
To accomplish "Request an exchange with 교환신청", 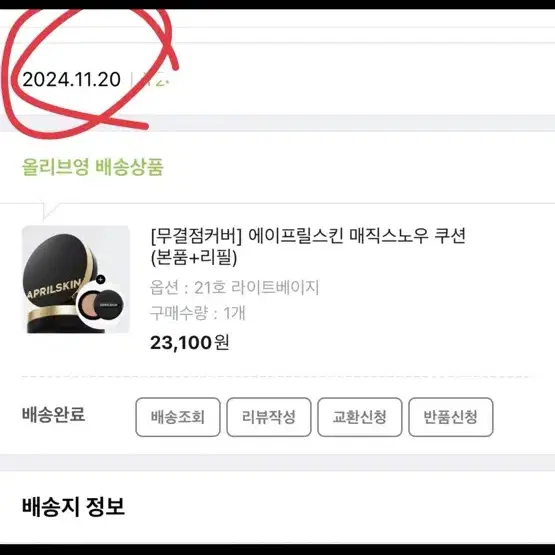I will [360, 417].
